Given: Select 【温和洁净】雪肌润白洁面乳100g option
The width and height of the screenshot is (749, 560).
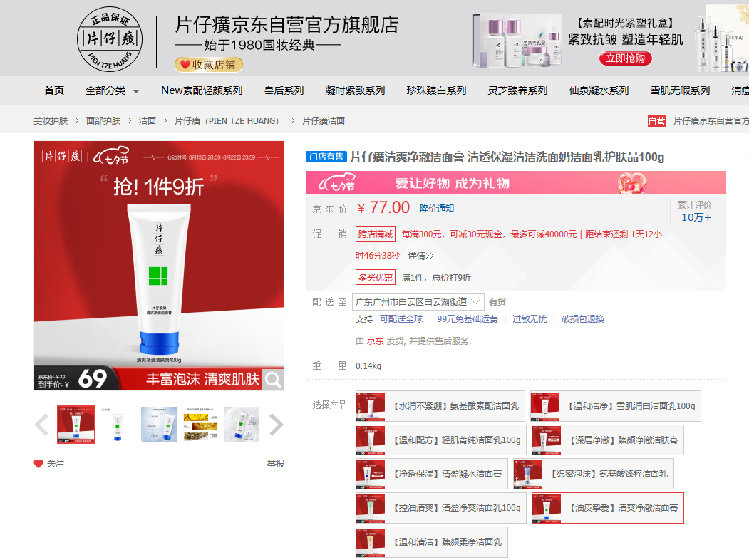Looking at the screenshot, I should [615, 406].
